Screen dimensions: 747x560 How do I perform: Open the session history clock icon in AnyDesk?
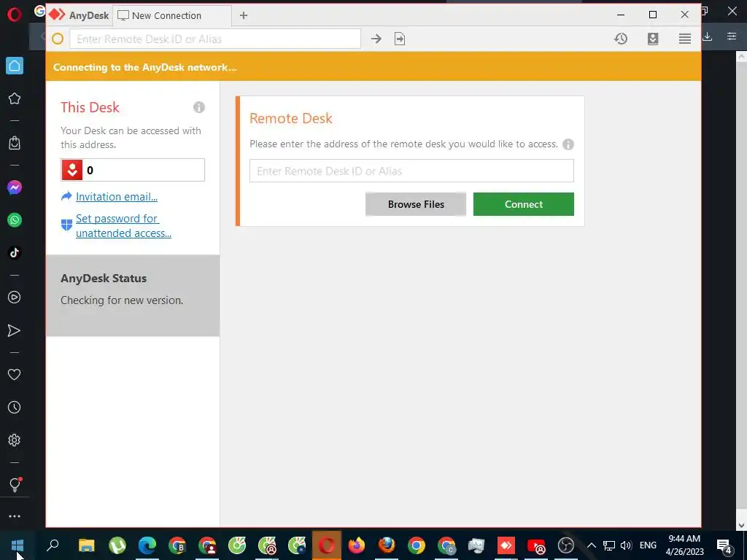pos(621,39)
